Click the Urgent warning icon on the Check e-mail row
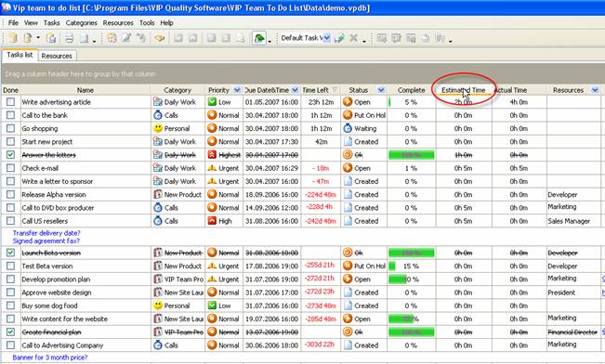The height and width of the screenshot is (364, 605). pos(212,168)
